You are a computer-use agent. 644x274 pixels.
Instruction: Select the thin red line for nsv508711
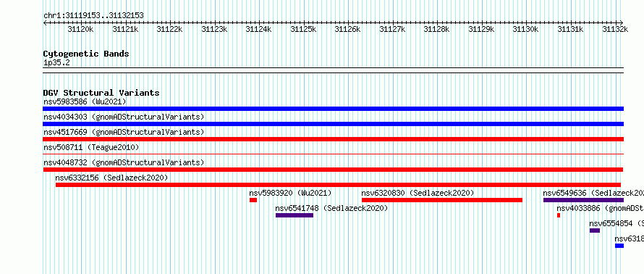333,154
